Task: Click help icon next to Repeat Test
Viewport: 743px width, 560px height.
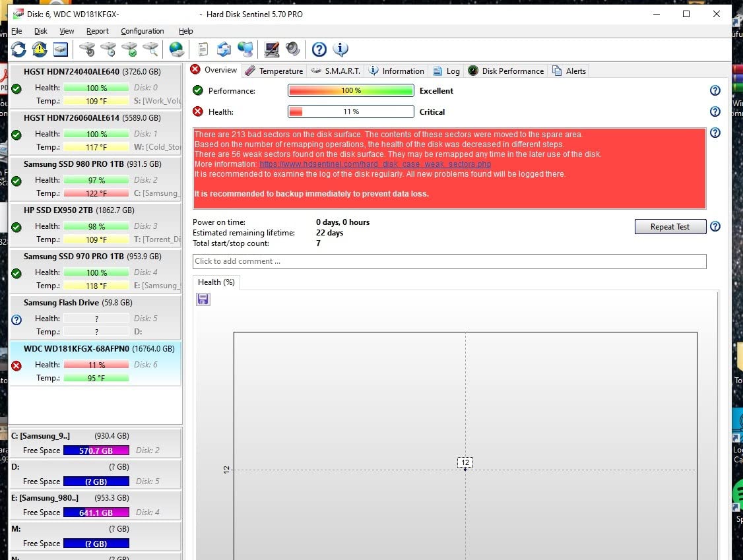Action: click(715, 226)
